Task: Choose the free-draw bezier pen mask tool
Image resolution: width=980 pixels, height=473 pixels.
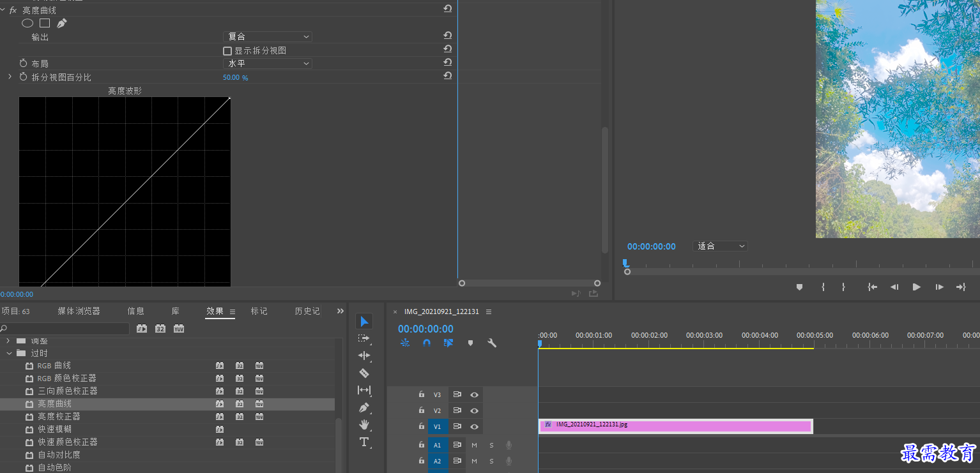Action: pos(61,23)
